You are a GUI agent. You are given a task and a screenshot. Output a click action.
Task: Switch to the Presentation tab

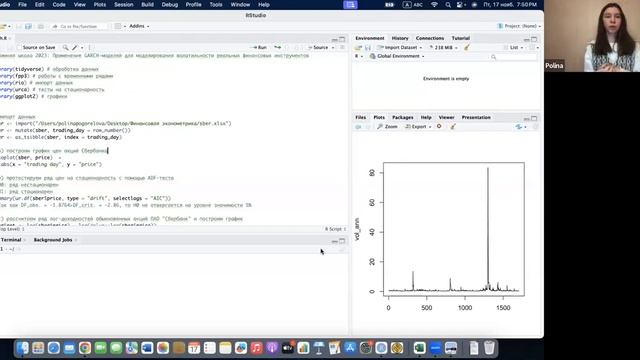click(476, 117)
